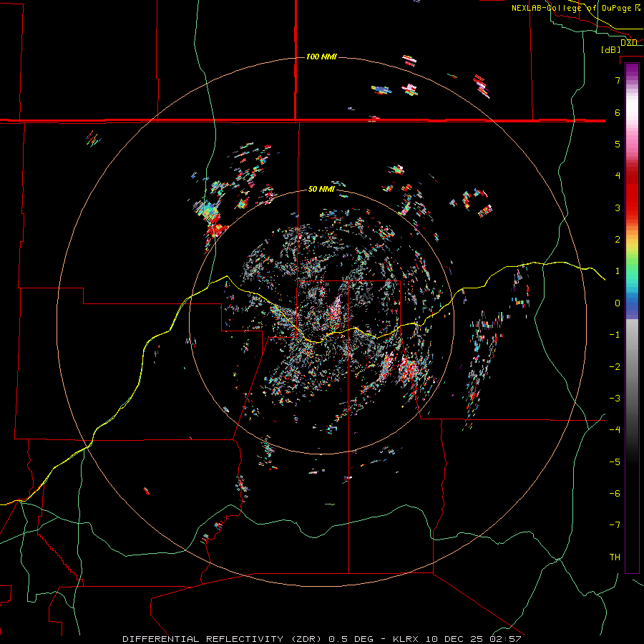644x644 pixels.
Task: Click the '100 NMI' range ring label
Action: (x=321, y=57)
